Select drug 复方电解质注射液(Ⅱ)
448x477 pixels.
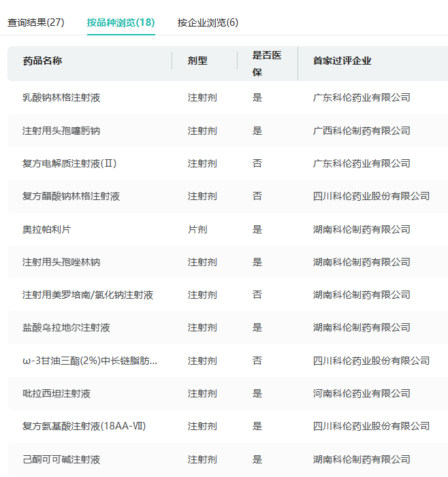tap(69, 164)
